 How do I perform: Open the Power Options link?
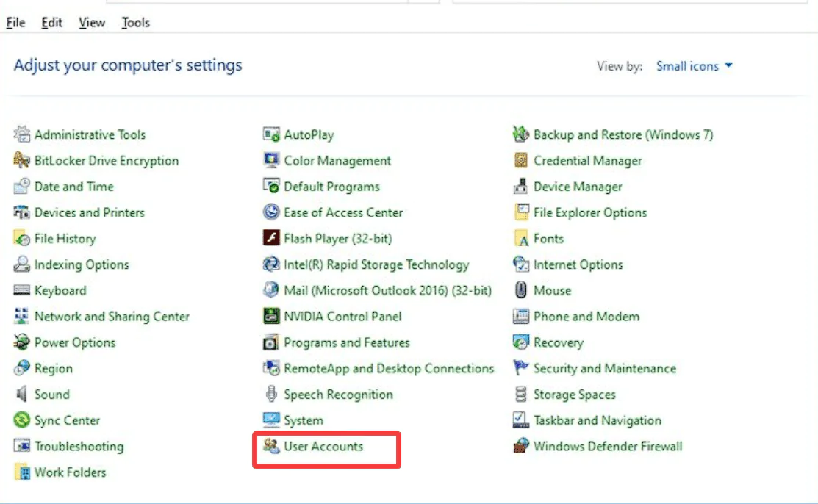click(75, 342)
